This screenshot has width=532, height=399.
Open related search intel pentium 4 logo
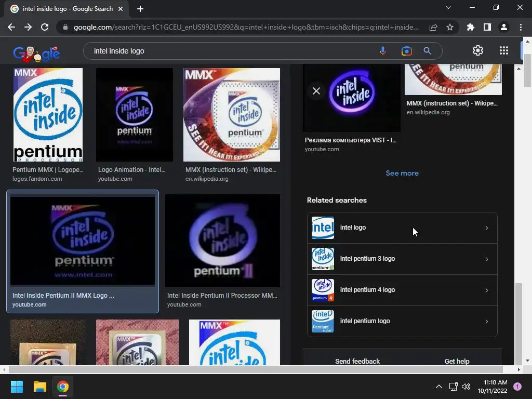(403, 290)
